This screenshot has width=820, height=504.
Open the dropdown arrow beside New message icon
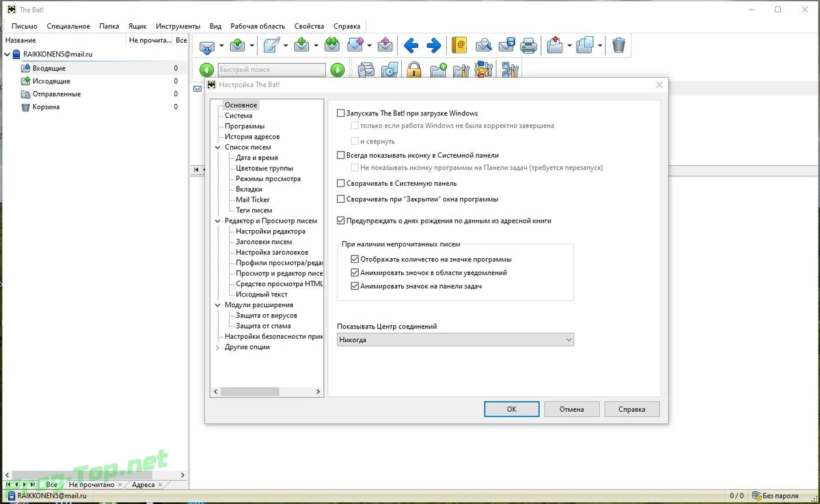point(286,46)
